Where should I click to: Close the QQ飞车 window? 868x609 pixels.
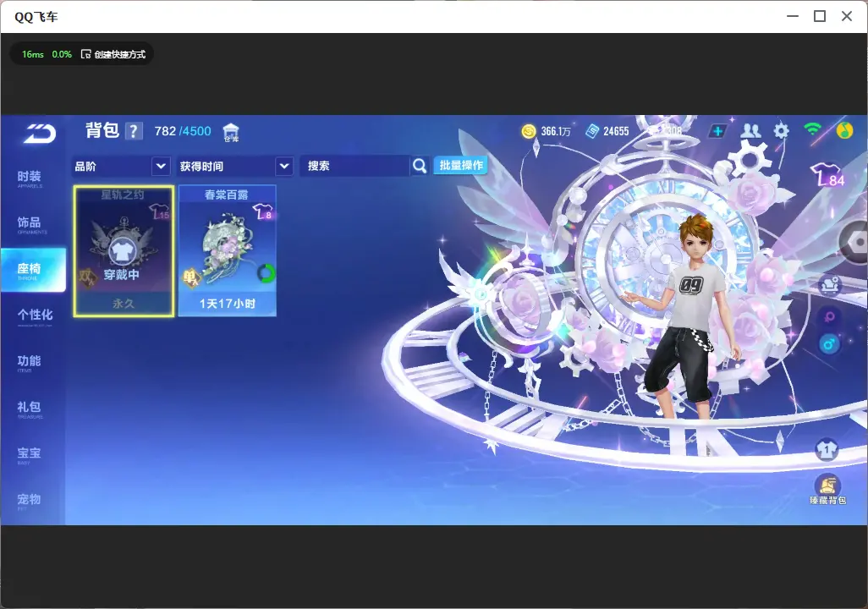click(x=846, y=17)
